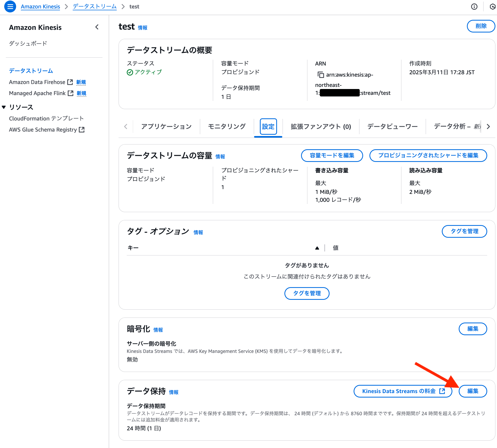Image resolution: width=497 pixels, height=448 pixels.
Task: Switch to the モニタリング tab
Action: 227,127
